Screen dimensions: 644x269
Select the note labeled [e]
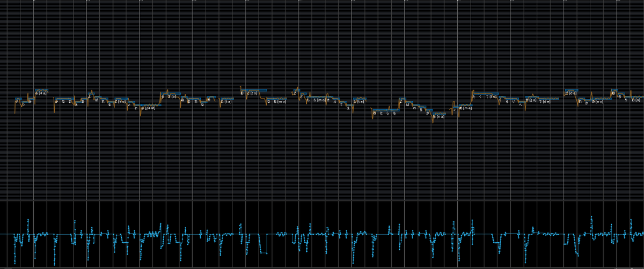173,93
